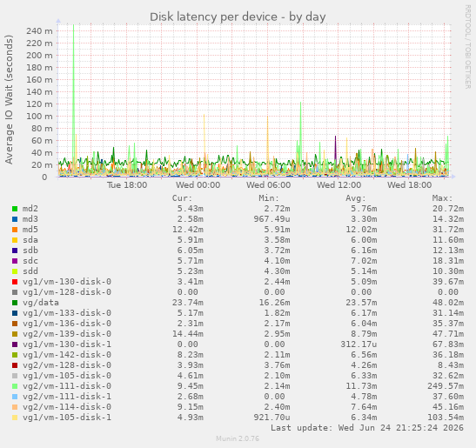This screenshot has height=448, width=476.
Task: Click the vg2/vm-111-disk-0 light green swatch
Action: (x=15, y=386)
